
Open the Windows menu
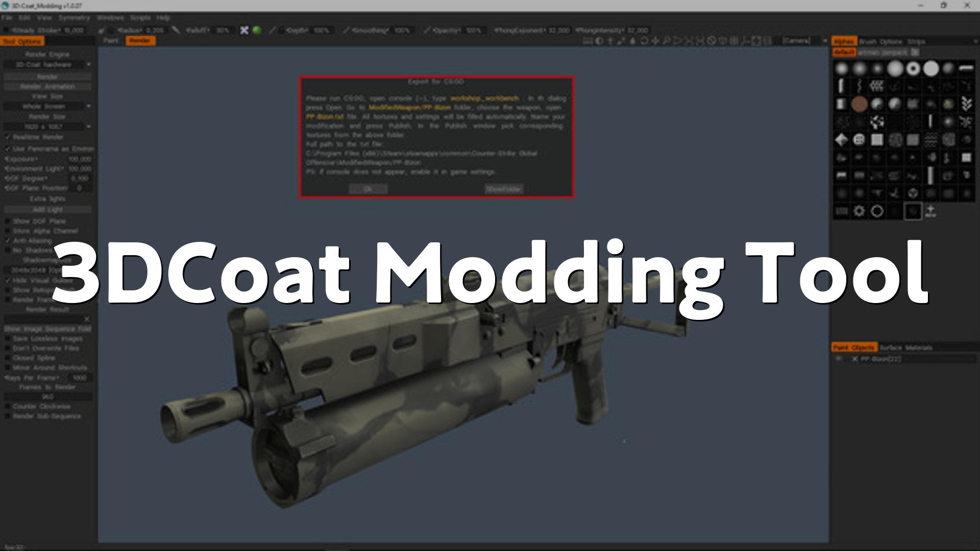[x=110, y=18]
